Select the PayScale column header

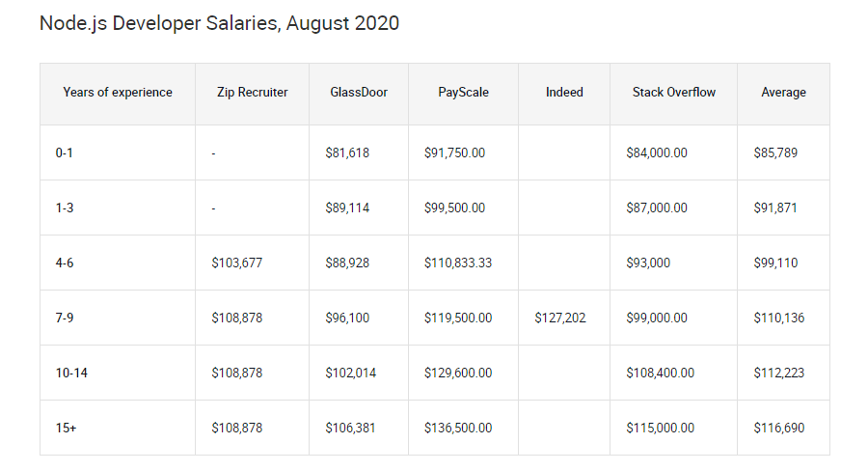463,93
